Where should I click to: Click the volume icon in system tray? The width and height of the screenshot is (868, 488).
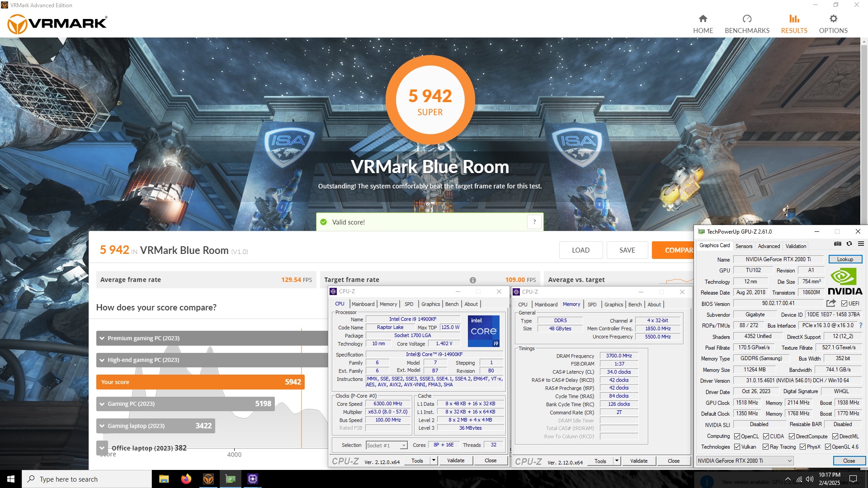[809, 479]
